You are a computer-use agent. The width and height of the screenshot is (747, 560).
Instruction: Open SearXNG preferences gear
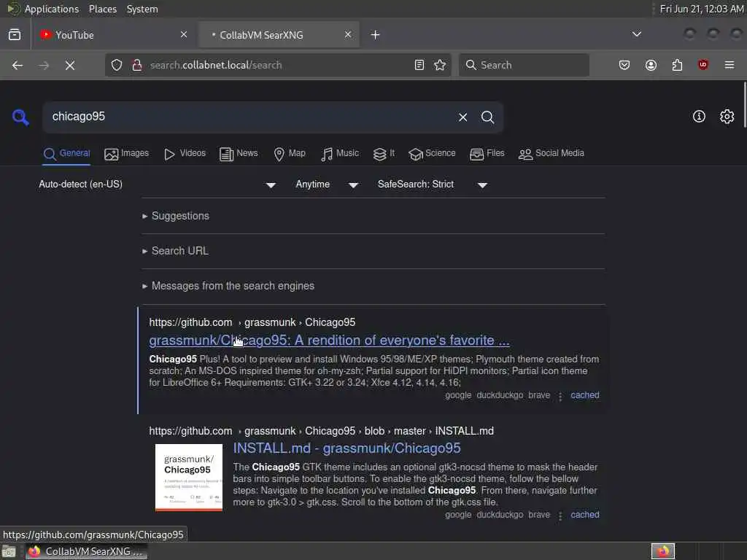[x=727, y=117]
